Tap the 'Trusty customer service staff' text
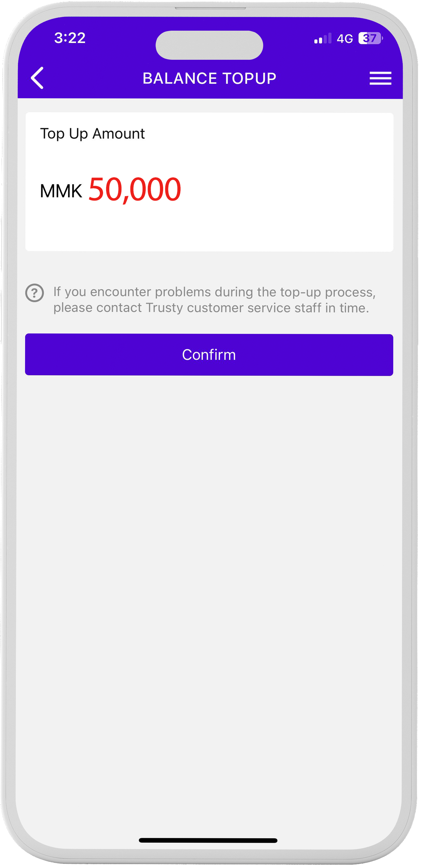 (233, 308)
